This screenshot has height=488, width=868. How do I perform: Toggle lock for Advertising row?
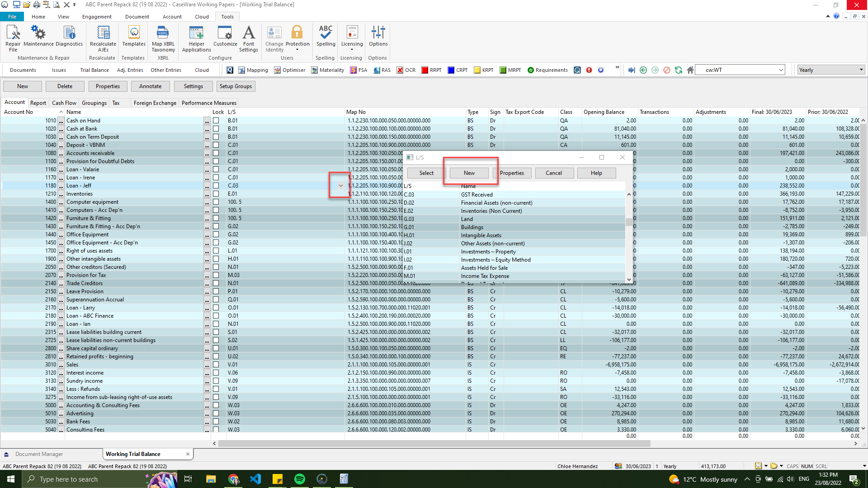[216, 413]
